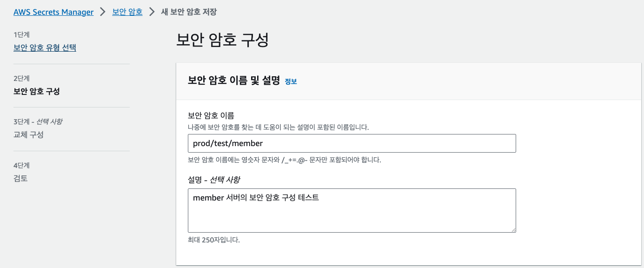Viewport: 644px width, 268px height.
Task: Place cursor in the 설명 description textarea
Action: 352,209
